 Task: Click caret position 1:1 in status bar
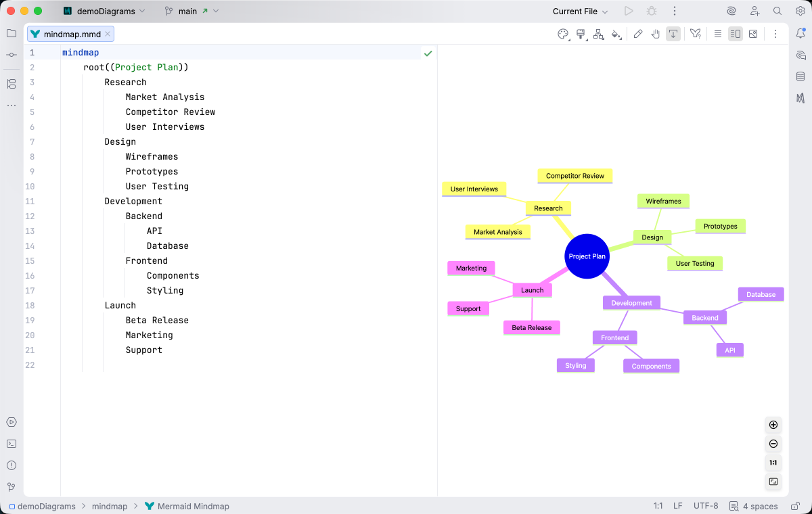click(x=658, y=506)
